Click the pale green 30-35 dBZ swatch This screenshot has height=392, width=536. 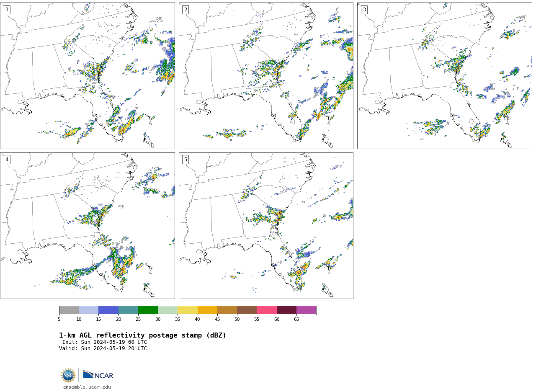coord(168,310)
